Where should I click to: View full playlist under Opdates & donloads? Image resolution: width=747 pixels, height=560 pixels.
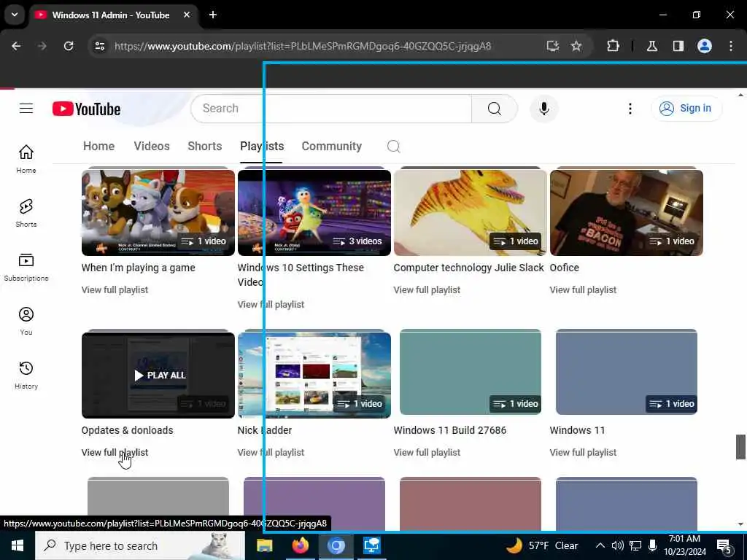click(115, 452)
